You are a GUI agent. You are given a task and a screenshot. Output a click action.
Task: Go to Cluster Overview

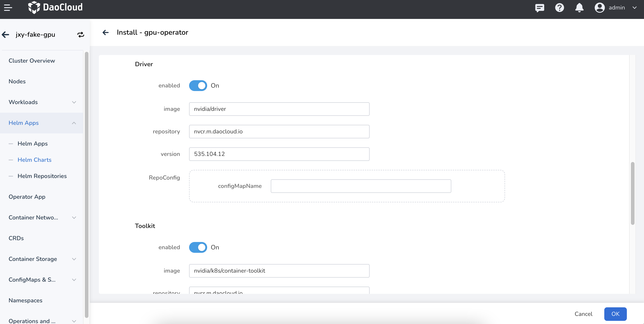click(x=32, y=61)
